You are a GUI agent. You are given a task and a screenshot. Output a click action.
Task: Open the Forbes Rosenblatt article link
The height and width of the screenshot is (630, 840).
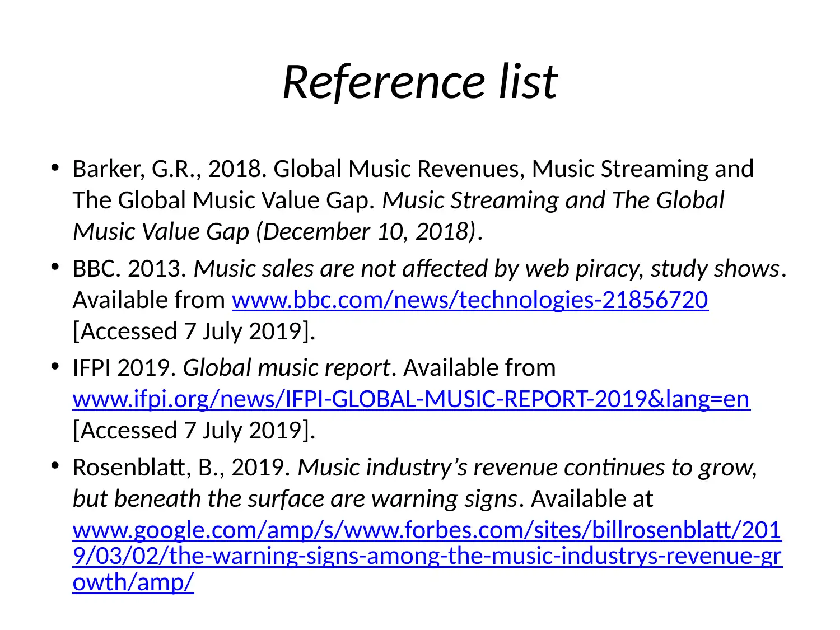tap(427, 556)
